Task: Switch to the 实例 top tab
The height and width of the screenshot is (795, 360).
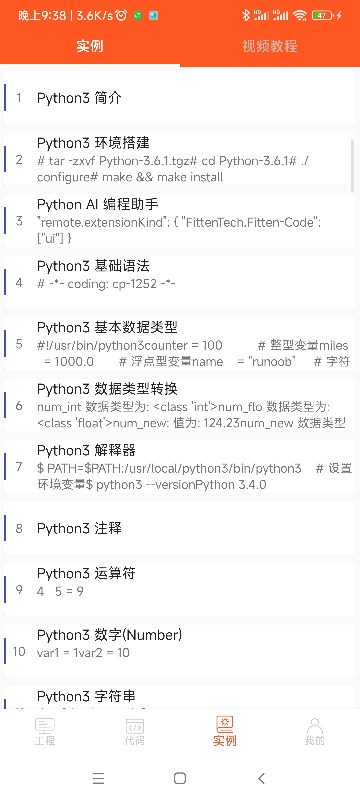Action: [x=90, y=46]
